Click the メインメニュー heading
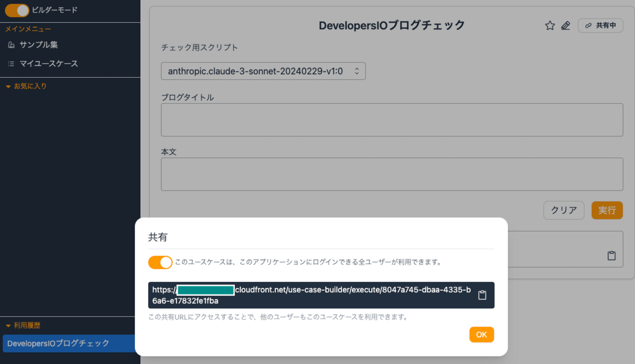635x364 pixels. 28,29
